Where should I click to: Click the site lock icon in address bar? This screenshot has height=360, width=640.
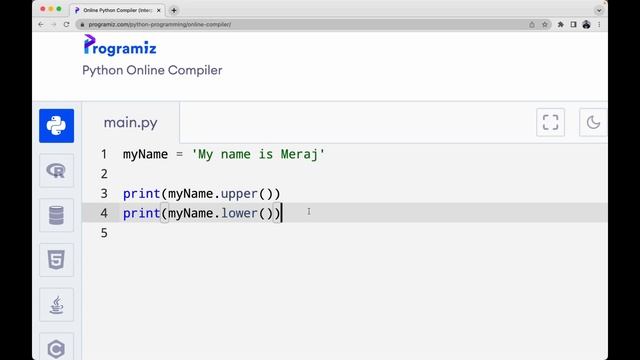pos(82,24)
